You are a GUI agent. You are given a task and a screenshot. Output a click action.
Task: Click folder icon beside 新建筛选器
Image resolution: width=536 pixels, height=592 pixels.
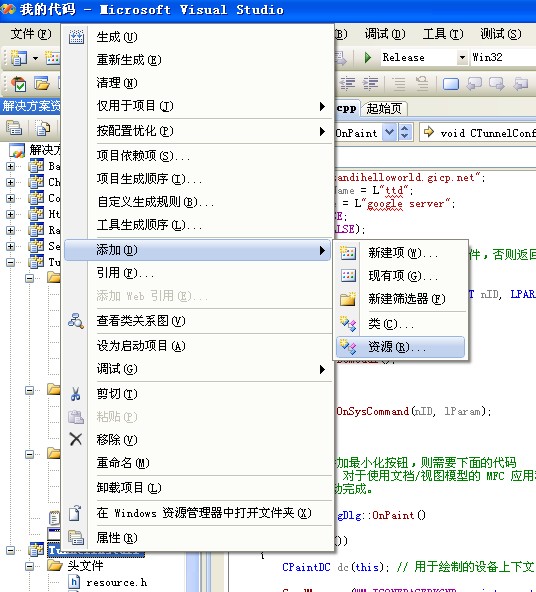(348, 299)
